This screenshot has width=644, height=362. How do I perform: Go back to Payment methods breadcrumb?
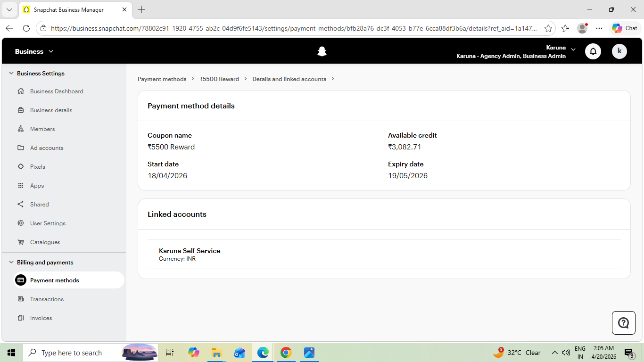(x=162, y=79)
